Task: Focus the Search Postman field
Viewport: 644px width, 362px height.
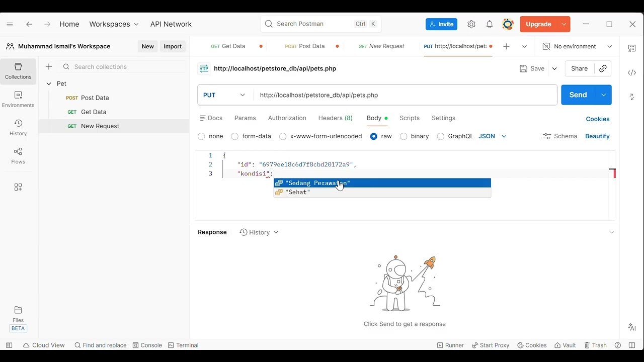Action: pyautogui.click(x=320, y=24)
